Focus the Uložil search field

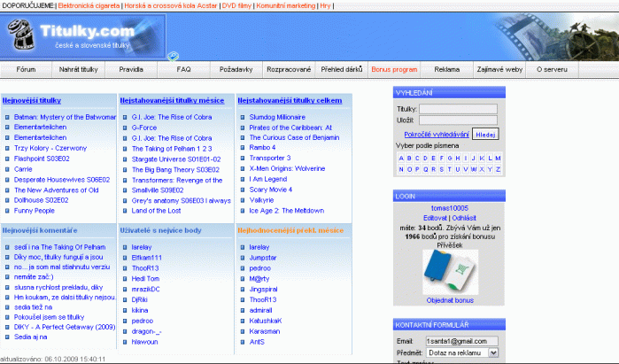458,120
